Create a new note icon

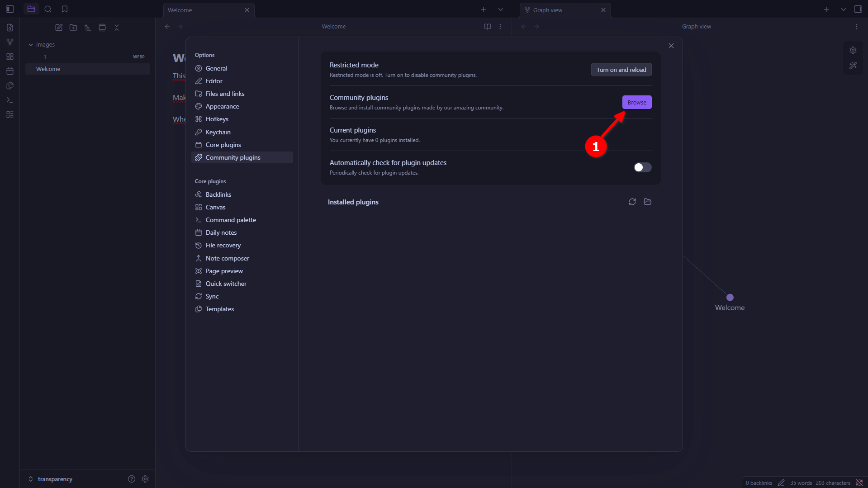point(59,28)
